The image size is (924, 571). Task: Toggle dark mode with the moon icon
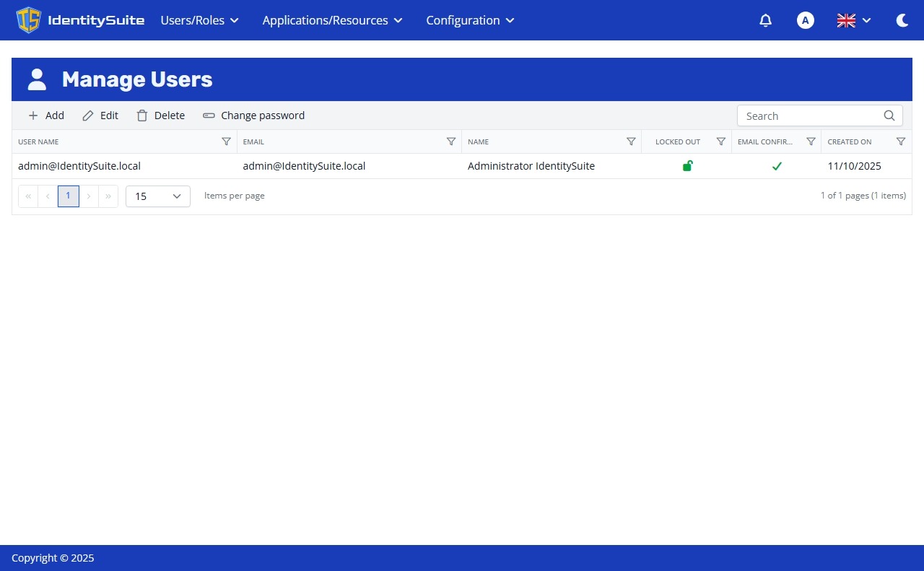[x=902, y=20]
